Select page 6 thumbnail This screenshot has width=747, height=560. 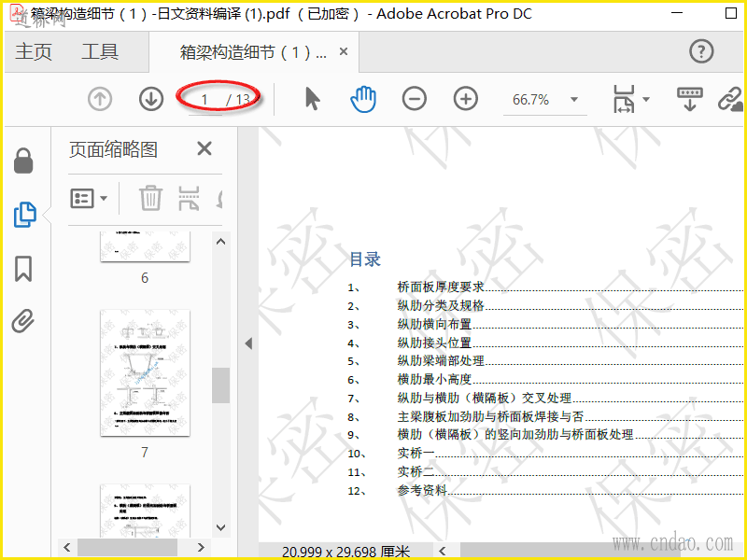click(145, 246)
